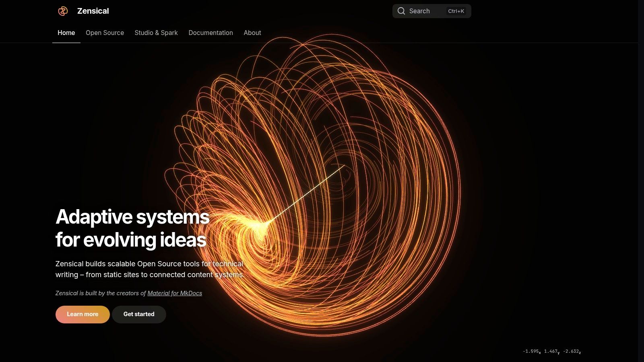Click the 'Zensical builds scalable Open Source tools' paragraph

149,269
